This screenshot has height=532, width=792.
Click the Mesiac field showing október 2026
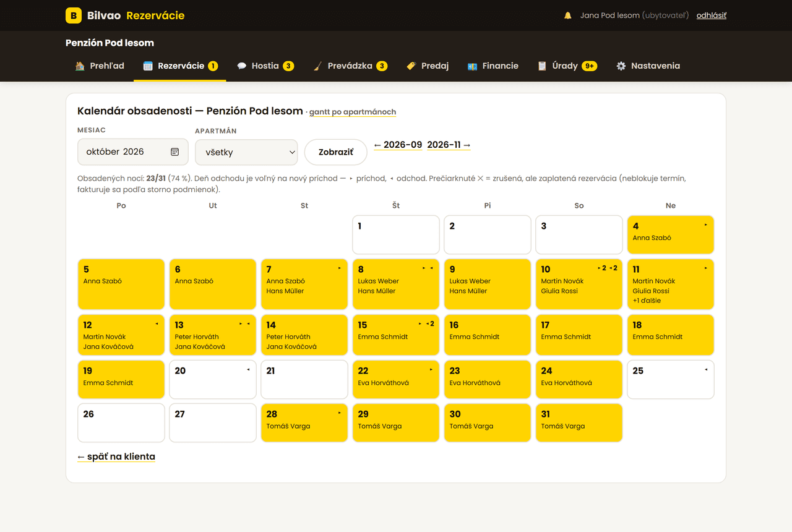coord(132,152)
